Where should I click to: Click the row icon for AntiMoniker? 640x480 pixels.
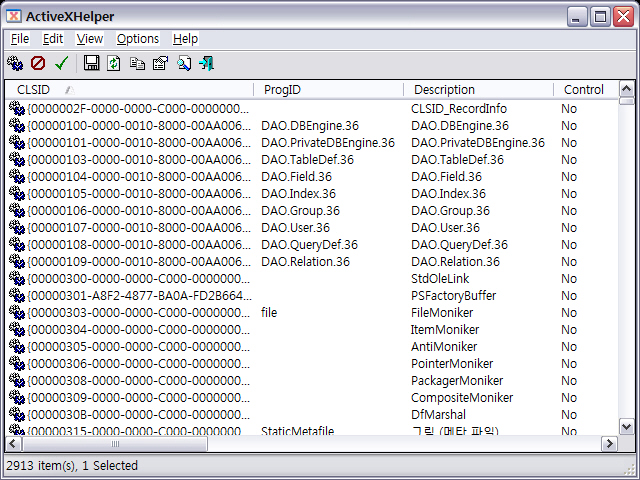click(x=17, y=347)
